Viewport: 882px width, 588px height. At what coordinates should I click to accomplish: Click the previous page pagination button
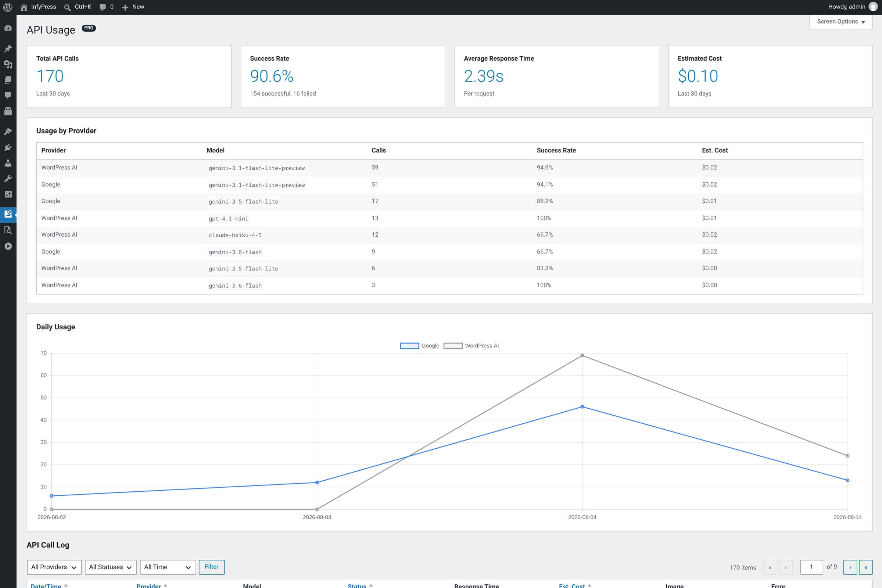(786, 567)
